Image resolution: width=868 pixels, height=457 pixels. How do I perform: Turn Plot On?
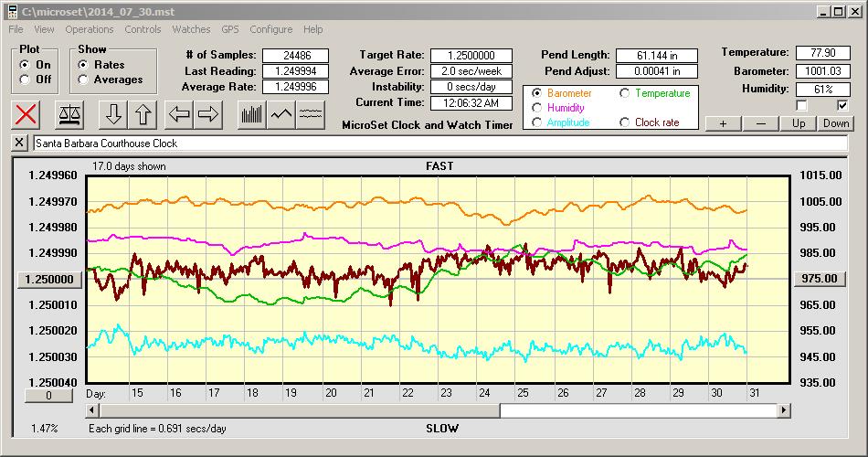[x=25, y=65]
